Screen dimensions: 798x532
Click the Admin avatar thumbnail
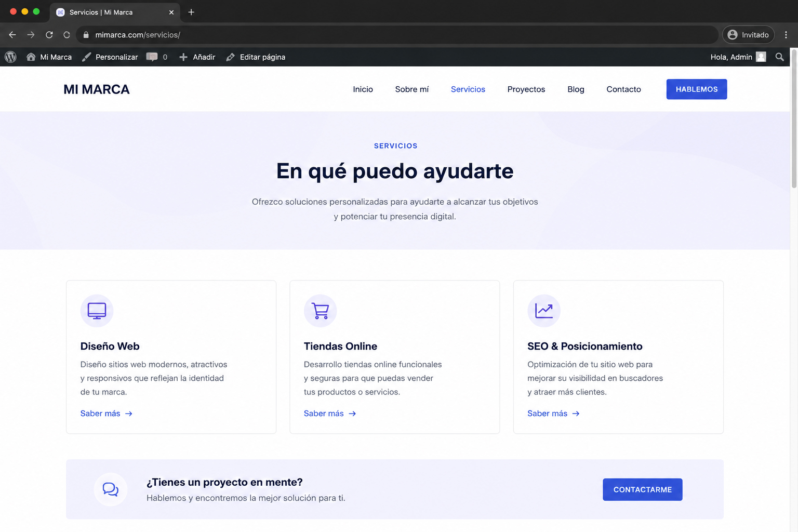[761, 57]
